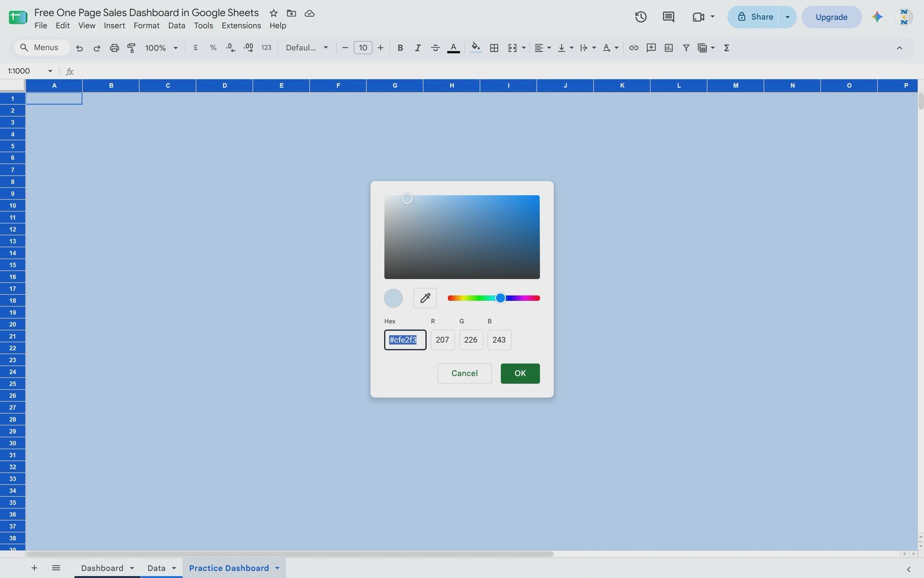Open the Insert menu
The image size is (924, 578).
(114, 25)
